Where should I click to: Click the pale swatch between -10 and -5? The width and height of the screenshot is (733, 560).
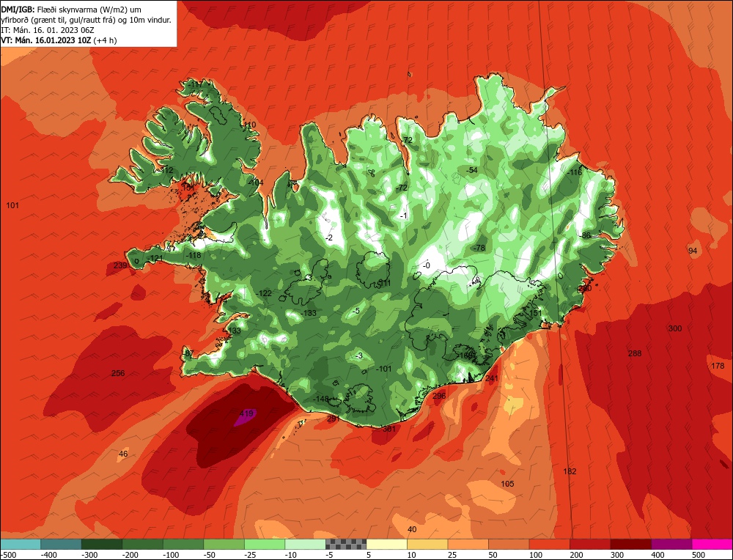point(305,544)
